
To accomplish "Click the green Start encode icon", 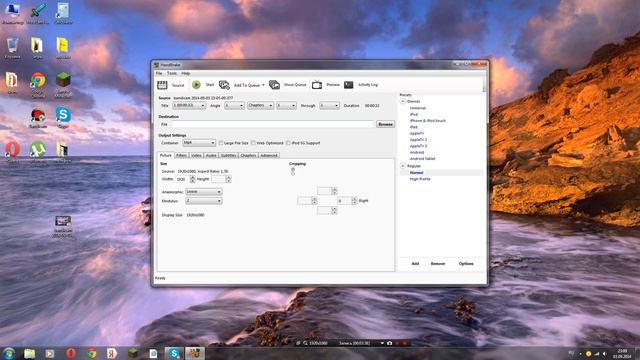I will click(196, 84).
